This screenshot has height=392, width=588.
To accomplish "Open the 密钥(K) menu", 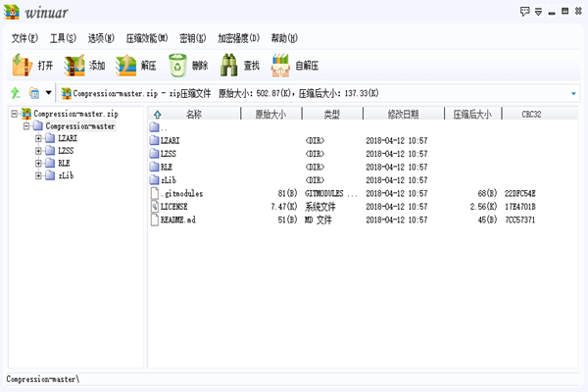I will point(192,38).
